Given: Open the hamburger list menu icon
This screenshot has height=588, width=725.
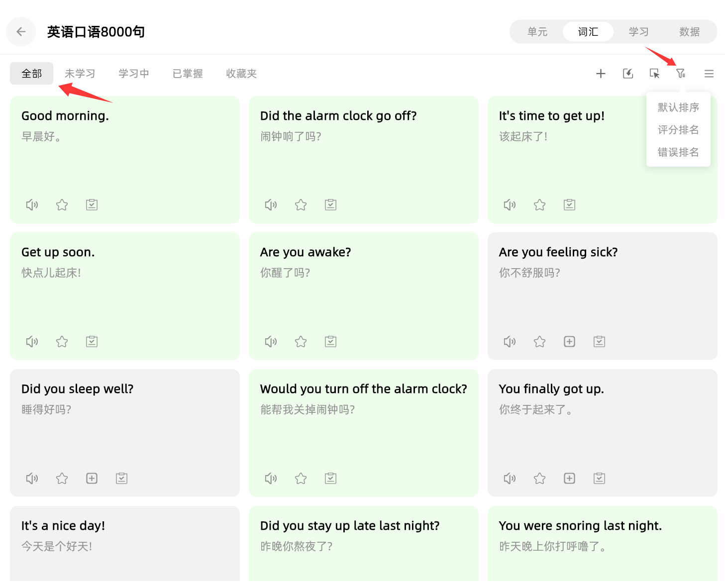Looking at the screenshot, I should tap(709, 74).
